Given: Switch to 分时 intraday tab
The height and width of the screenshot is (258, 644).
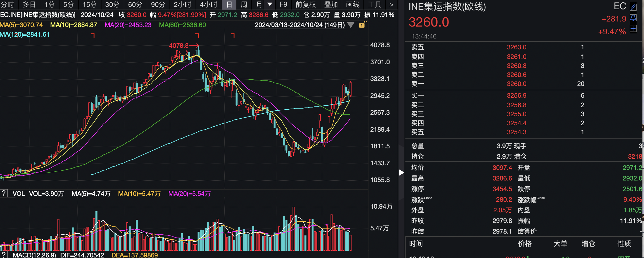Looking at the screenshot, I should (7, 5).
